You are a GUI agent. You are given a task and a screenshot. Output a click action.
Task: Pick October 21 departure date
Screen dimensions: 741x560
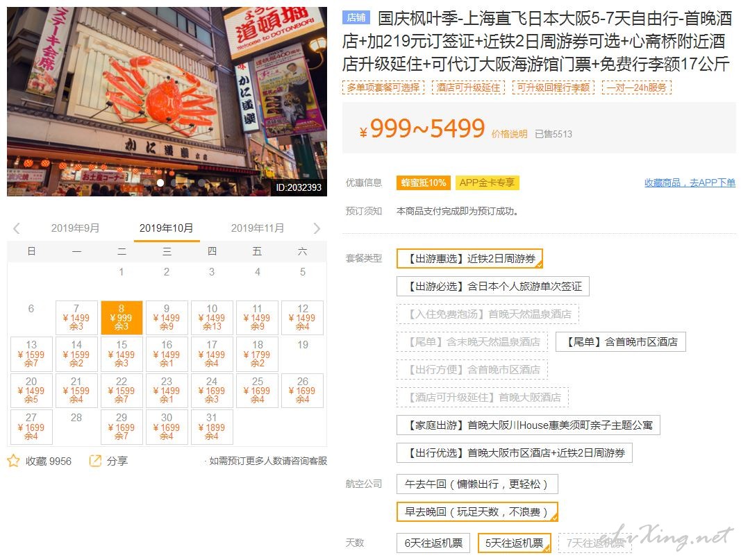(x=76, y=391)
